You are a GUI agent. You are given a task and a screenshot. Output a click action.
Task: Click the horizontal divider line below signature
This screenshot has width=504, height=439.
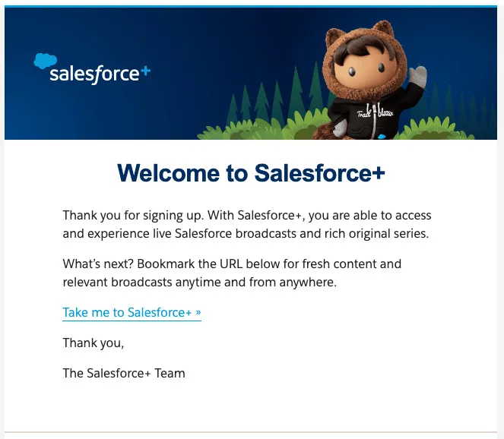pos(251,432)
